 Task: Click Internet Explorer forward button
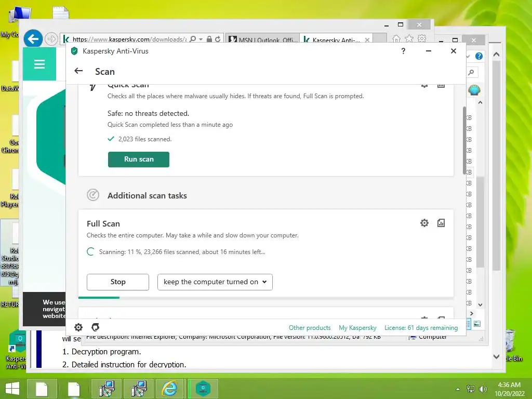[x=51, y=39]
